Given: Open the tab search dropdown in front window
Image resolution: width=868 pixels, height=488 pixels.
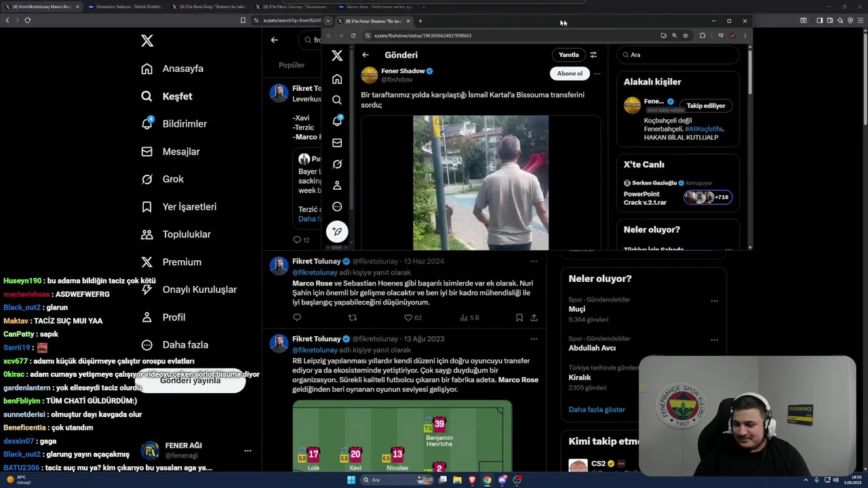Looking at the screenshot, I should (x=328, y=21).
